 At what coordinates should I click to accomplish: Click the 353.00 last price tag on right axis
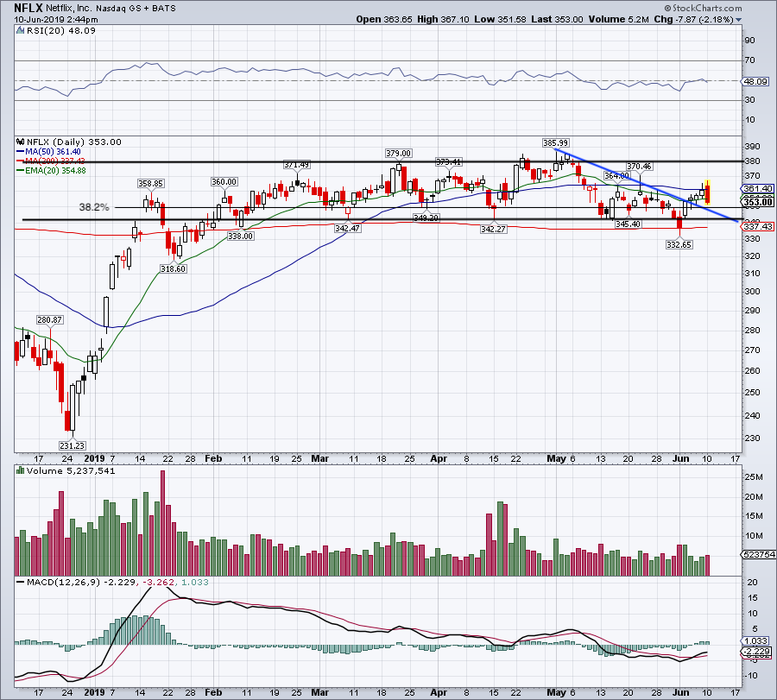[x=758, y=202]
